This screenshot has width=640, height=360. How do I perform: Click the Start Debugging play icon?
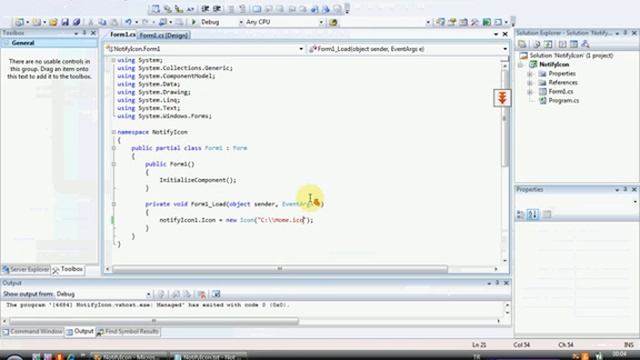[194, 22]
